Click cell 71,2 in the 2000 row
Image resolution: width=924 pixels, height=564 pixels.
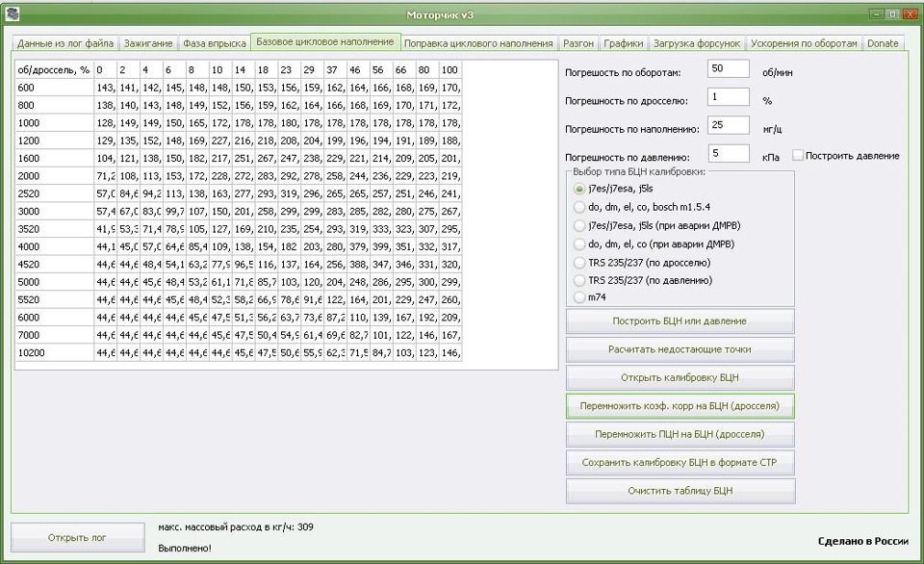pyautogui.click(x=106, y=176)
